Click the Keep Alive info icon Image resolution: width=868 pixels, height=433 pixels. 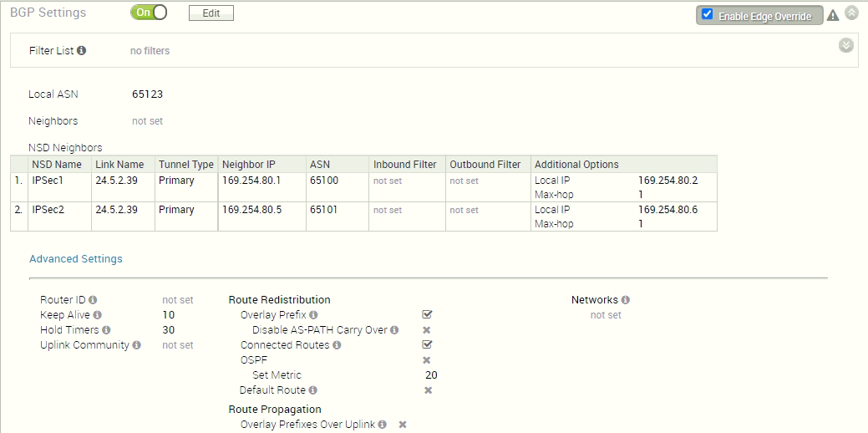[x=98, y=315]
